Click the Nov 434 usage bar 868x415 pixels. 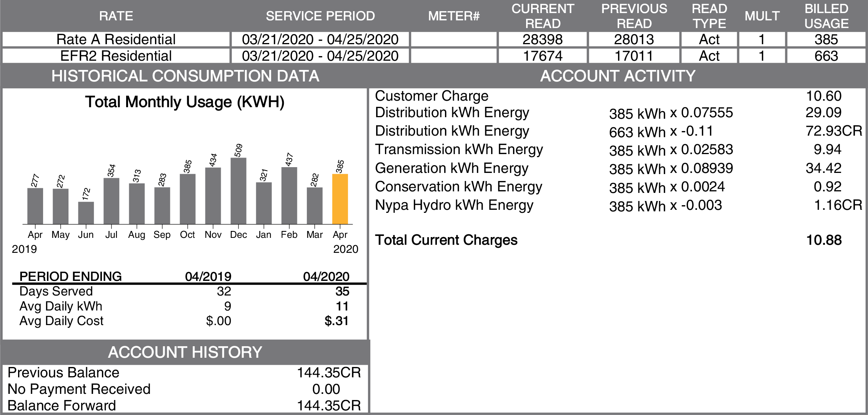pos(213,196)
